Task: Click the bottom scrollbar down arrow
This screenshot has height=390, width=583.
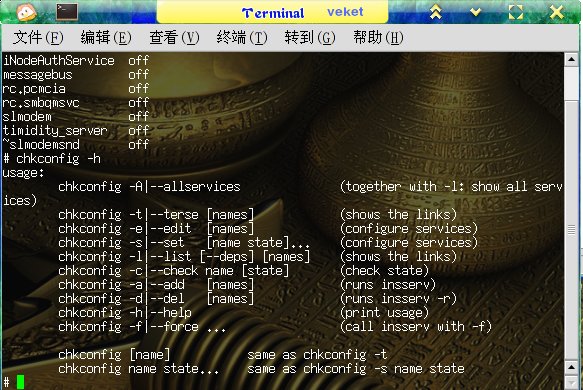Action: point(571,383)
